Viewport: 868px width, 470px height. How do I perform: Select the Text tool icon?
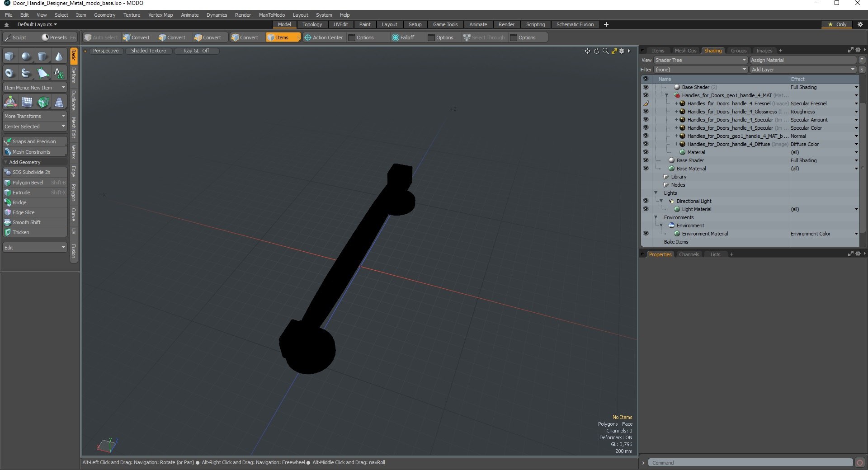59,73
